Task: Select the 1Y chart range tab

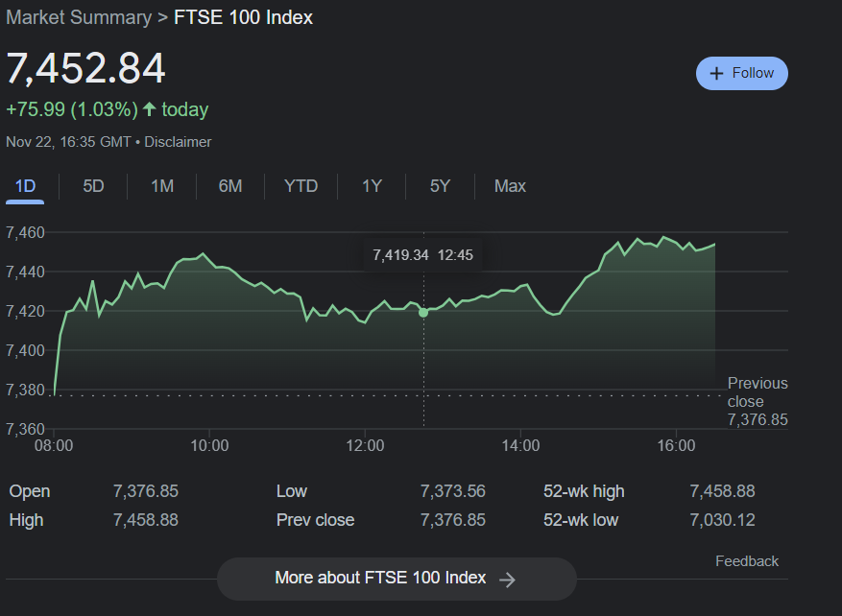Action: (x=372, y=186)
